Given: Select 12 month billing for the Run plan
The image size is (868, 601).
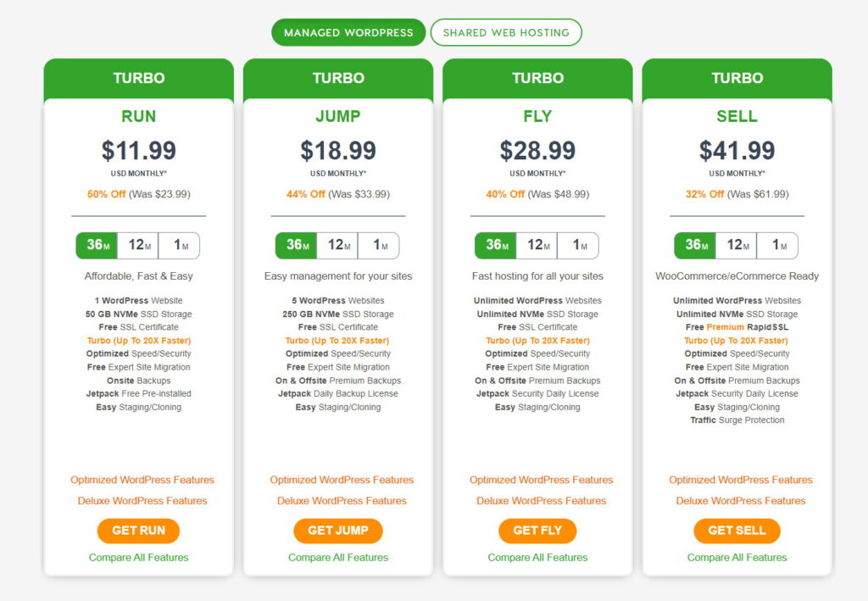Looking at the screenshot, I should (x=138, y=245).
